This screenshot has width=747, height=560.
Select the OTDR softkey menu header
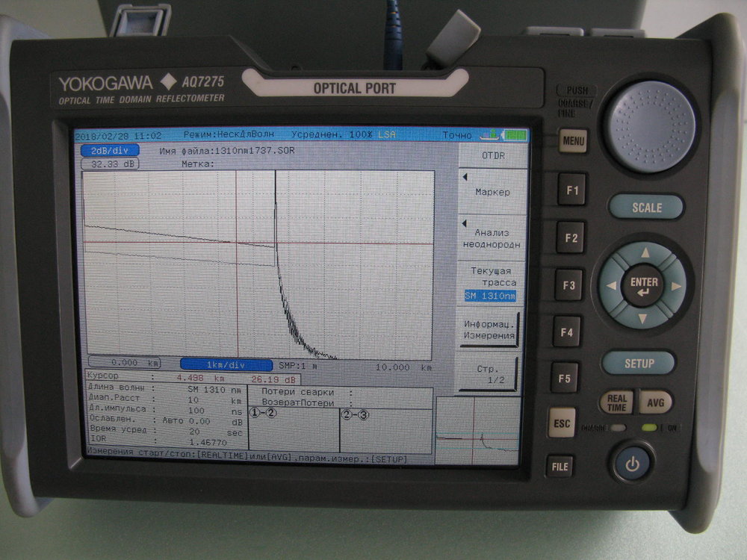[x=492, y=155]
